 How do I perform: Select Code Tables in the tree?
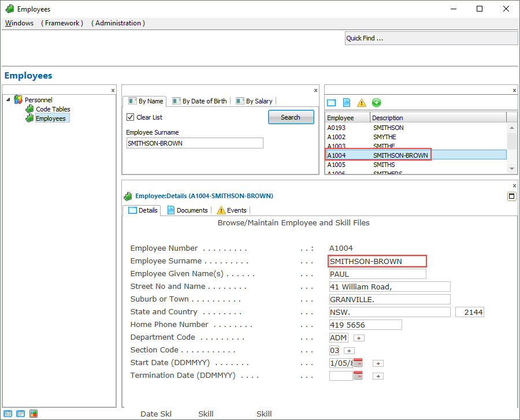pyautogui.click(x=53, y=109)
